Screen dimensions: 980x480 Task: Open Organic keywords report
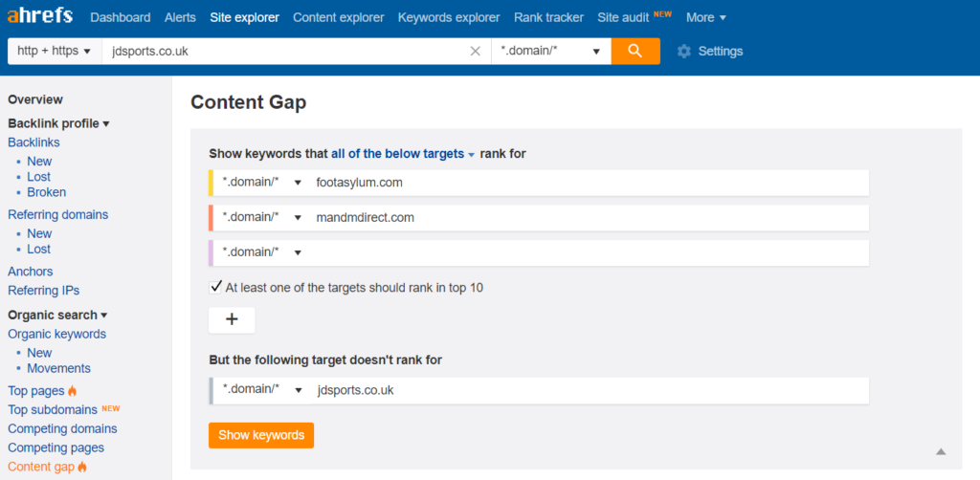56,334
